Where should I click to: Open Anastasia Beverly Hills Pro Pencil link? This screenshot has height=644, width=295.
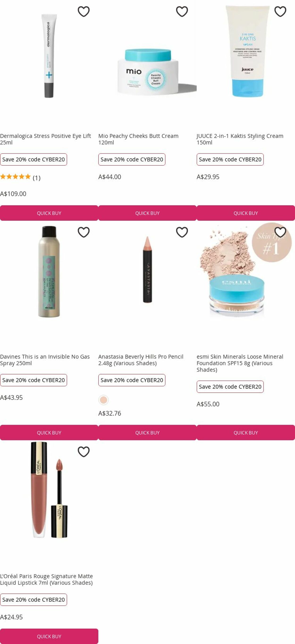(x=141, y=360)
